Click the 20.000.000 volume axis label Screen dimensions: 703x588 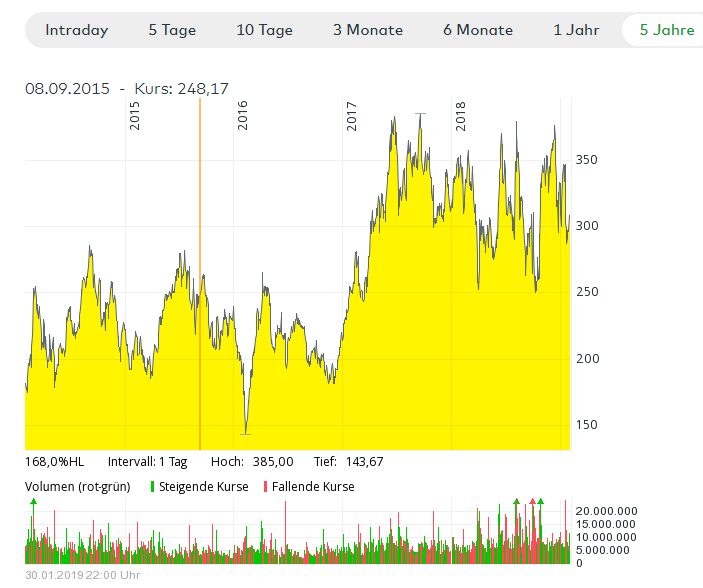[x=608, y=511]
